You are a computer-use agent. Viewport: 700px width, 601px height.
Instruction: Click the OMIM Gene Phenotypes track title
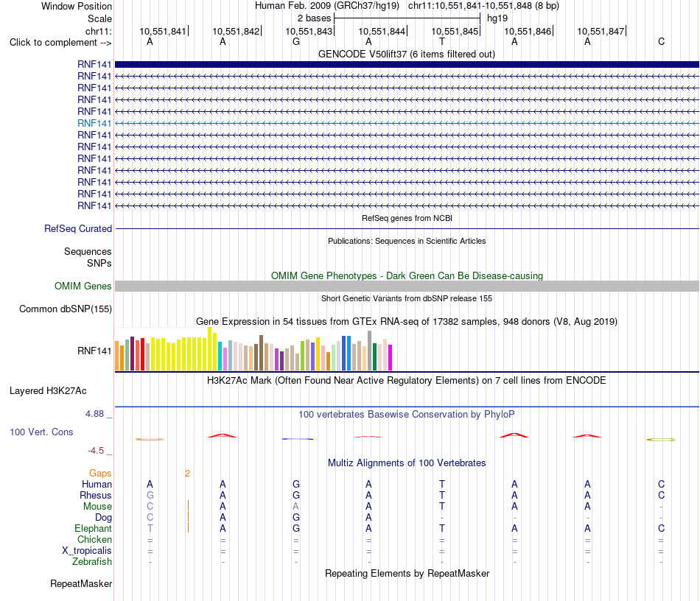point(407,275)
